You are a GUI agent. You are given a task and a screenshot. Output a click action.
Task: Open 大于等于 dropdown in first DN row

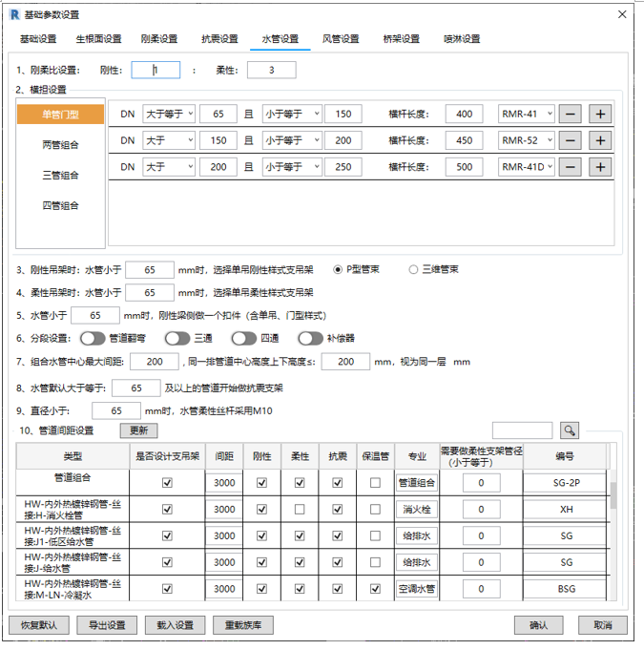(x=169, y=114)
